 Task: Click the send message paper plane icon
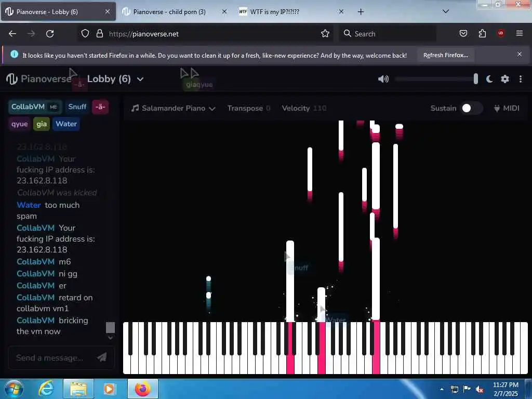(102, 357)
